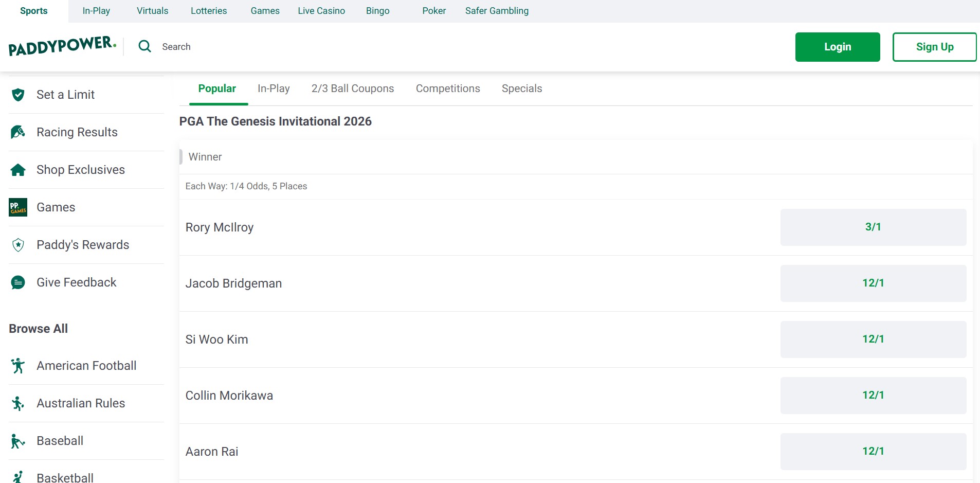The width and height of the screenshot is (980, 483).
Task: Open Live Casino from top navigation
Action: point(321,11)
